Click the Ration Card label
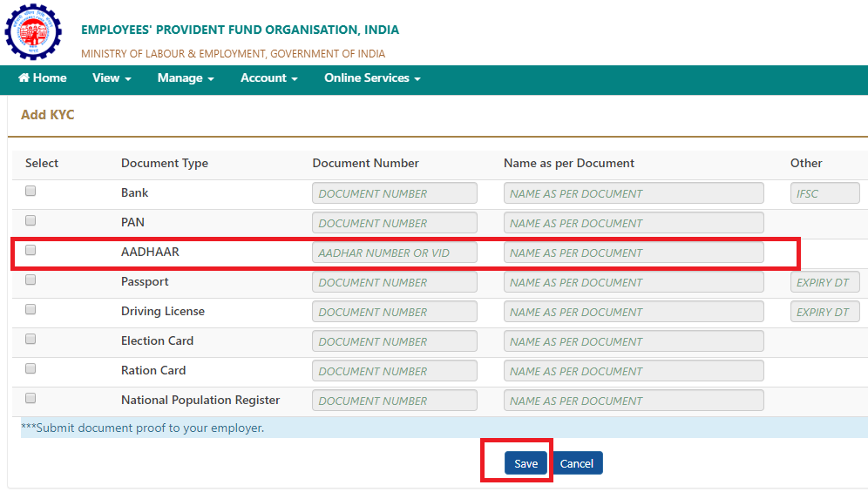 [x=153, y=370]
